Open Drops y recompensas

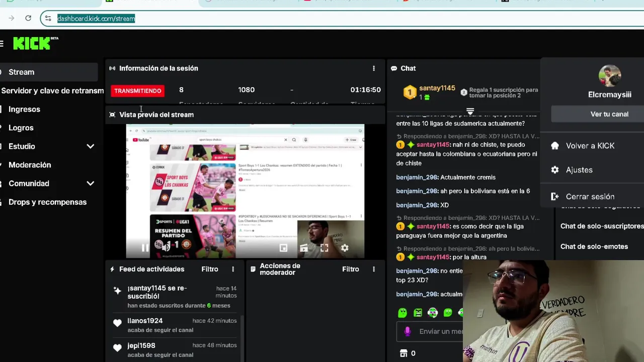click(x=48, y=202)
